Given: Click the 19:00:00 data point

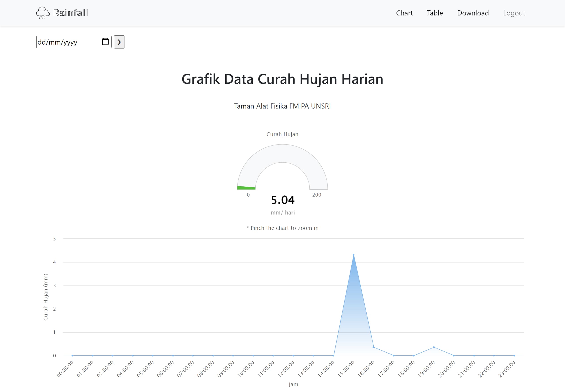Looking at the screenshot, I should point(434,347).
